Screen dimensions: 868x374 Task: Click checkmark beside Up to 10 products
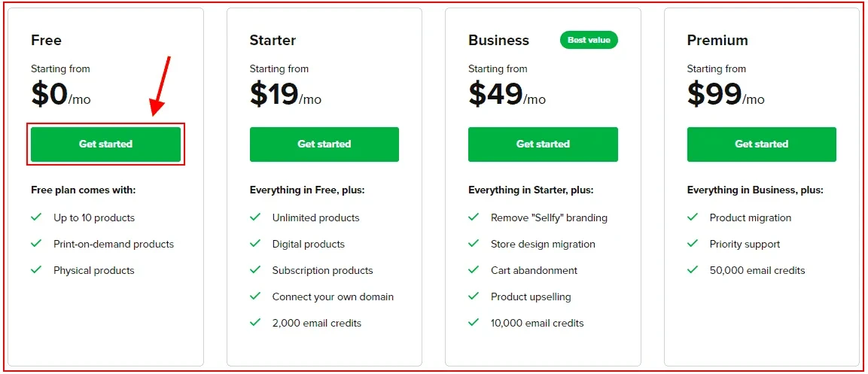point(37,217)
